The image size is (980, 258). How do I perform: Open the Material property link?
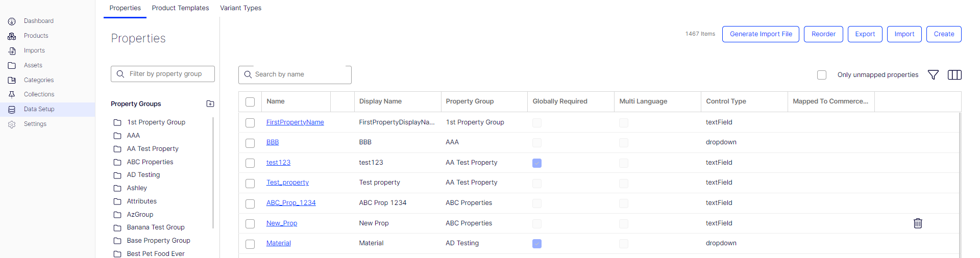click(279, 243)
